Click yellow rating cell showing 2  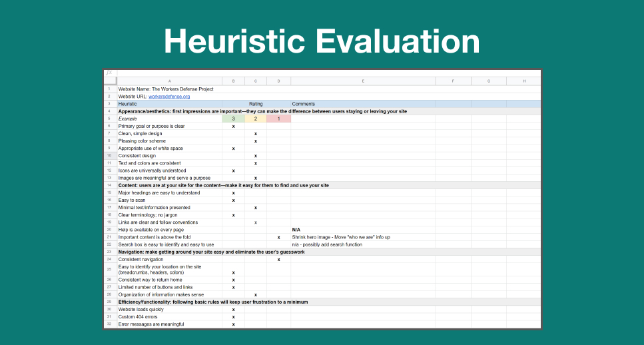click(256, 119)
